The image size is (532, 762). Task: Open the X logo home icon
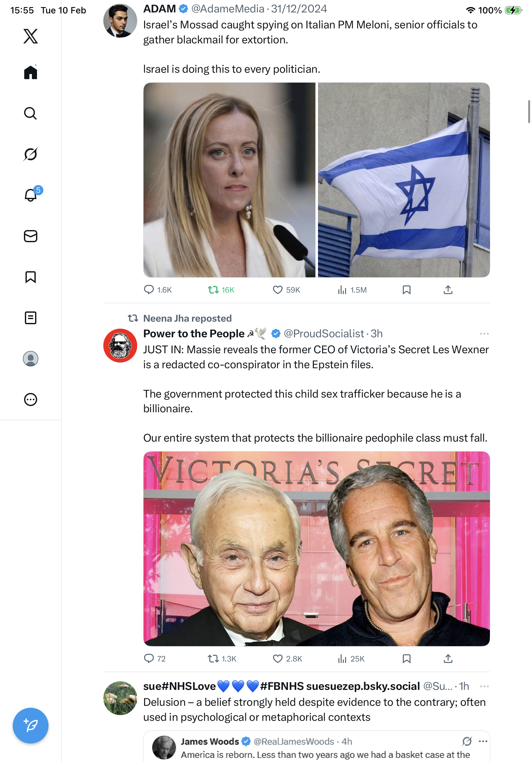point(31,36)
